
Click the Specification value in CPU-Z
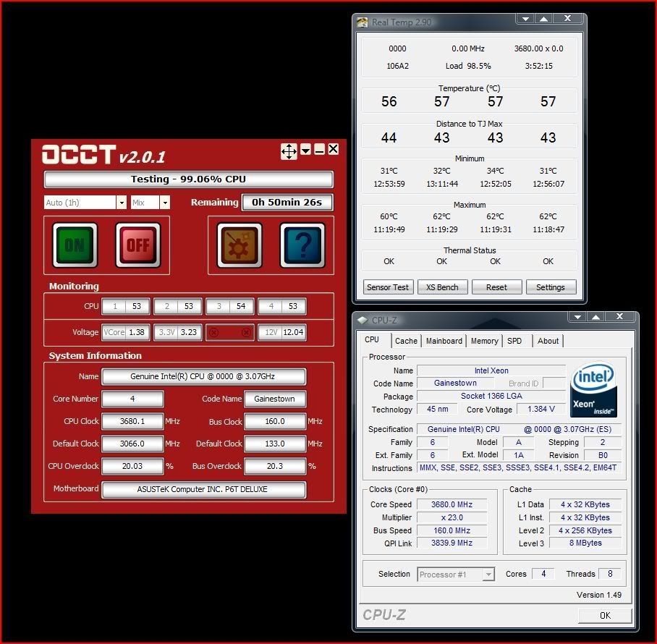click(x=519, y=430)
